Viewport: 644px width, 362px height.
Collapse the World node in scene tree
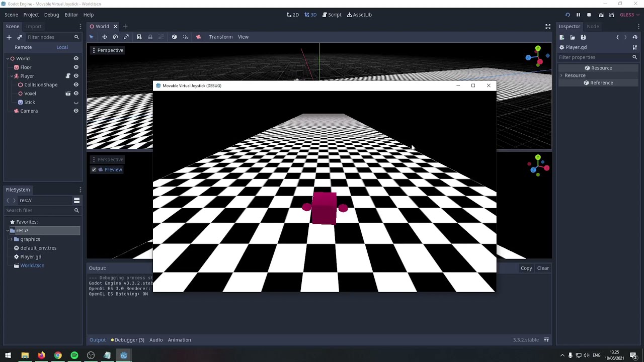tap(8, 59)
